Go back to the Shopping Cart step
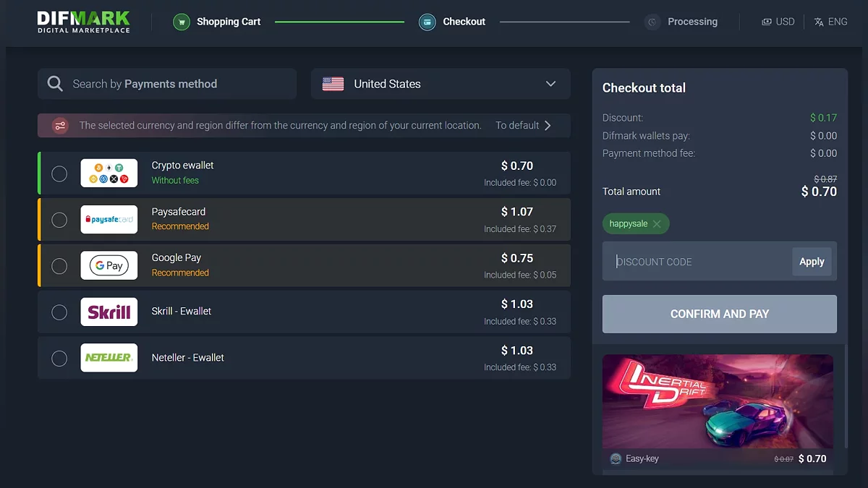The image size is (868, 488). pyautogui.click(x=229, y=22)
